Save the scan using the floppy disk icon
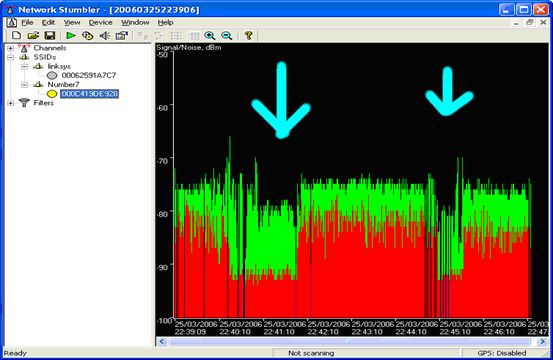 [x=50, y=35]
